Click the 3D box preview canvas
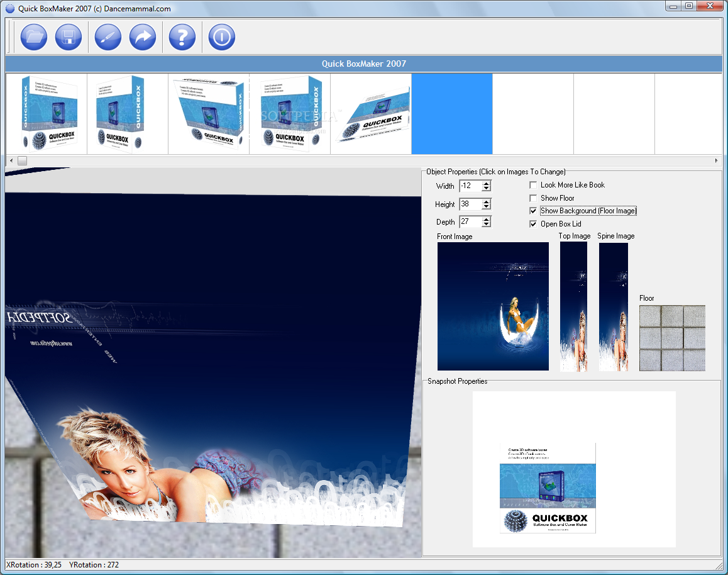Screen dimensions: 728x575 click(213, 362)
